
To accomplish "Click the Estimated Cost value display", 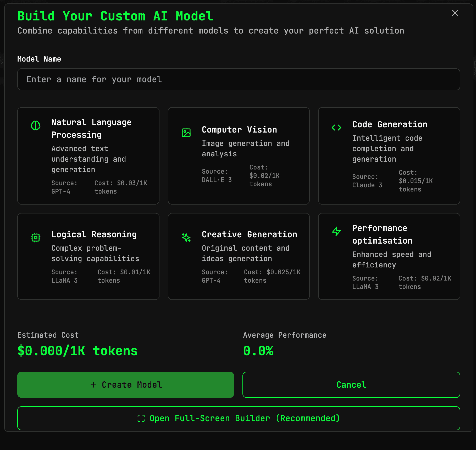I will (77, 351).
